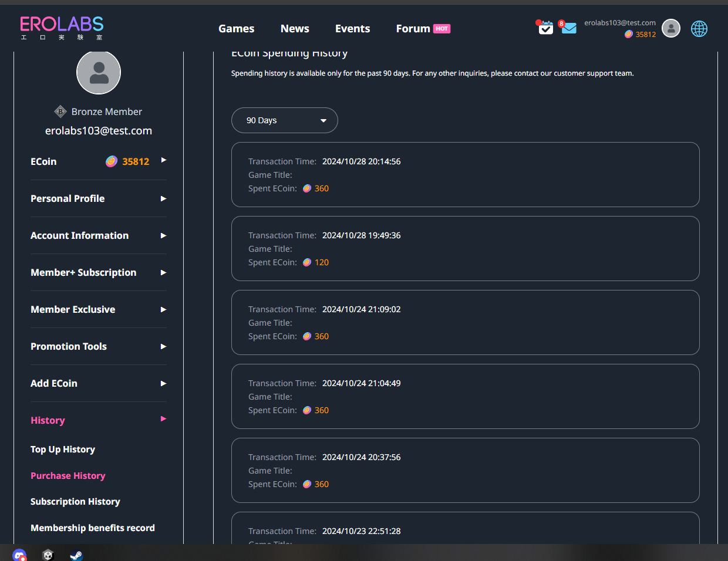Select the 2024/10/28 19:49:36 transaction time
Screen dimensions: 728x561
click(362, 235)
